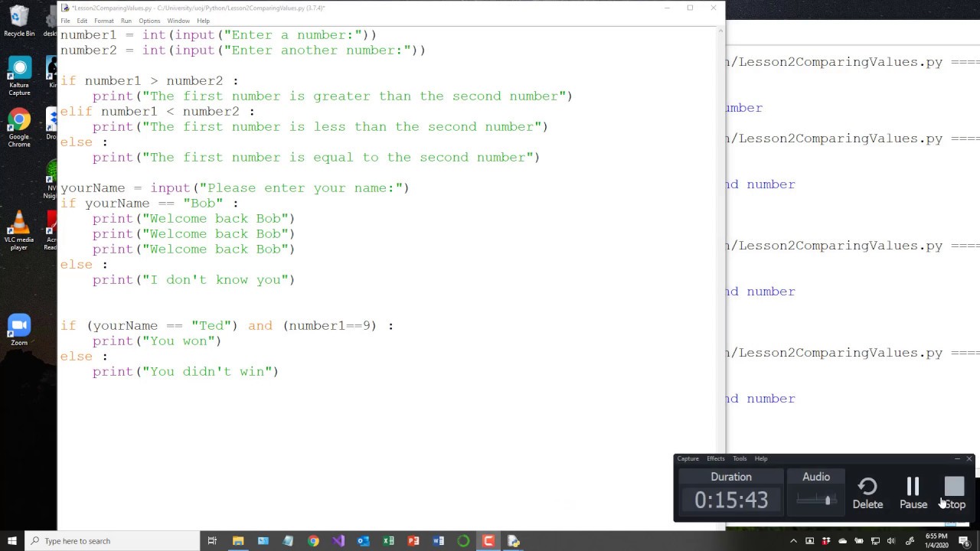Show hidden system tray icons

[793, 541]
